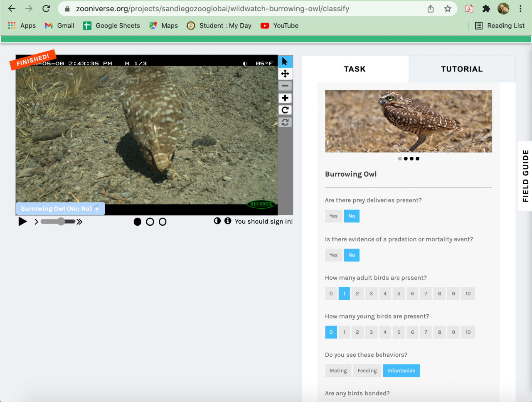Remove the Burrowing Owl annotation tag
This screenshot has height=402, width=532.
pos(97,209)
